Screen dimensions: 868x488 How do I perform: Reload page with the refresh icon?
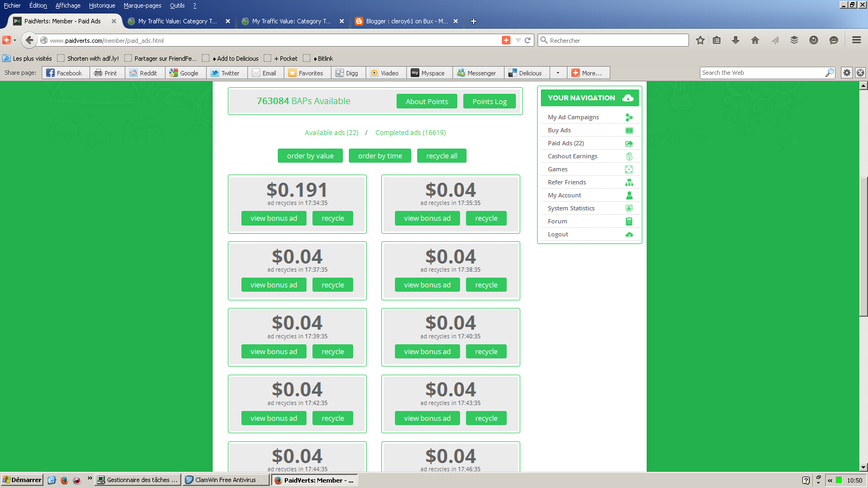527,40
